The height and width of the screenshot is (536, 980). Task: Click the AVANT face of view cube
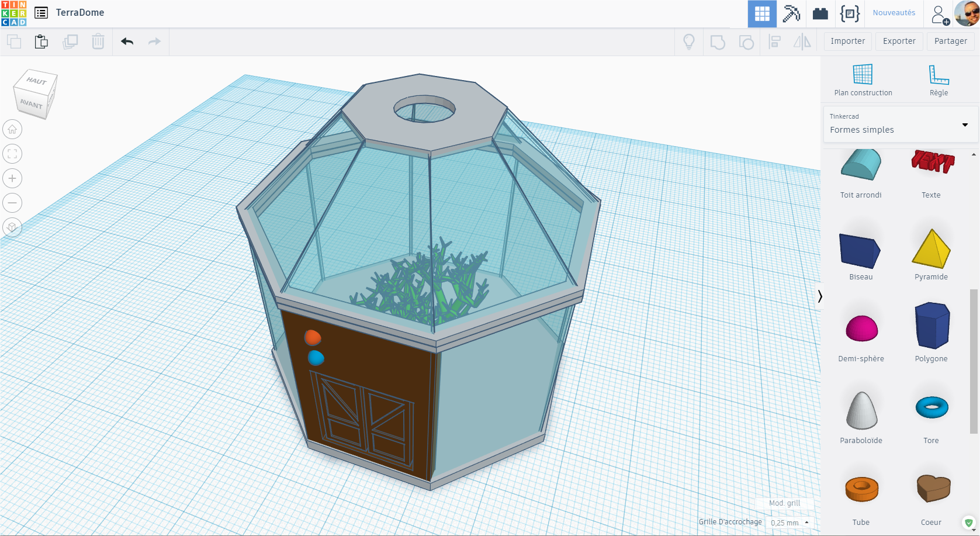point(31,104)
